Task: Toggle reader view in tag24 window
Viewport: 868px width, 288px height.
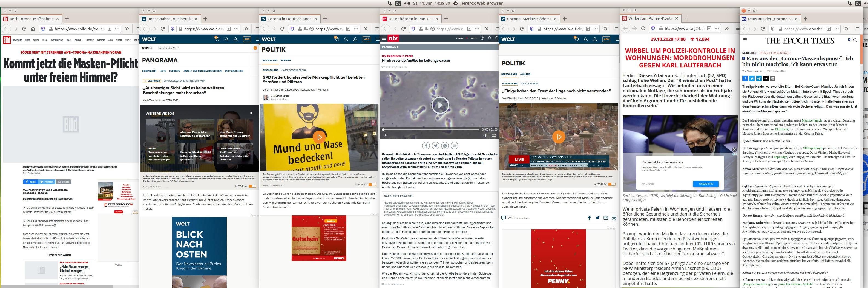Action: pyautogui.click(x=709, y=28)
